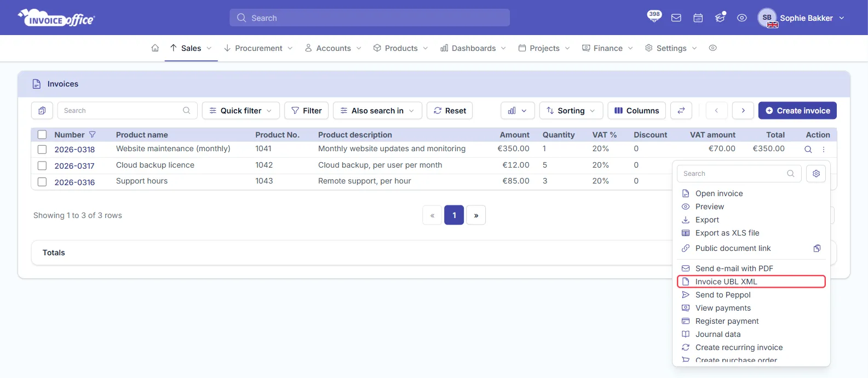This screenshot has height=378, width=868.
Task: Click the first page « pagination button
Action: click(x=432, y=215)
